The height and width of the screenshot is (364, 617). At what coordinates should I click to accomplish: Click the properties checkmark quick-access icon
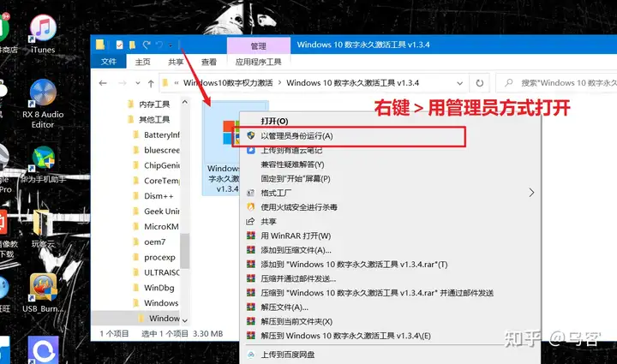tap(120, 45)
